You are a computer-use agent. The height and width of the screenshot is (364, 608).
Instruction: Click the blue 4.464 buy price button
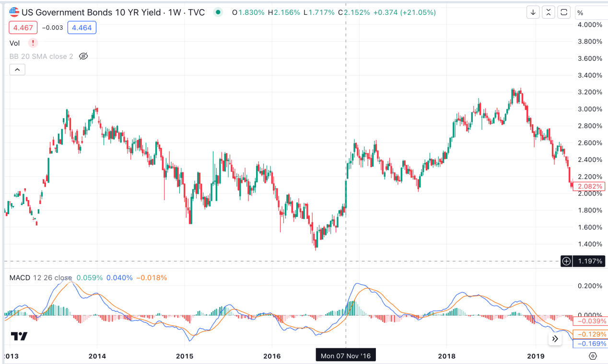tap(82, 27)
